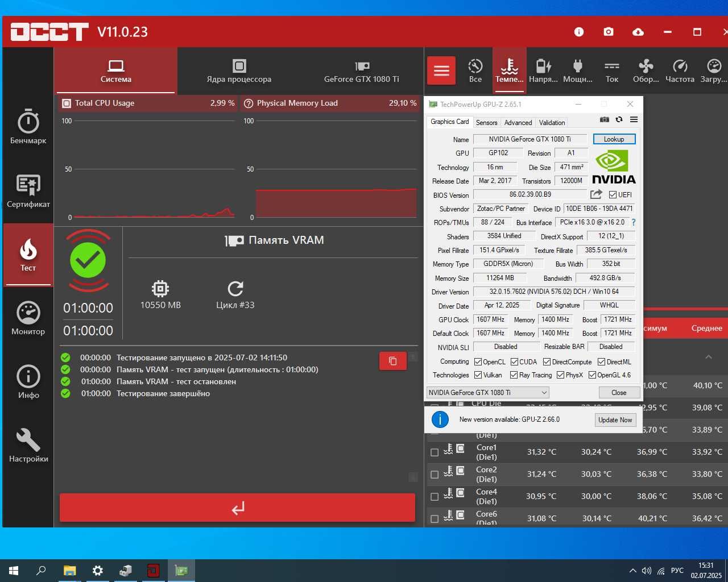Open Windows Start menu
Screen dimensions: 728x582
click(14, 571)
